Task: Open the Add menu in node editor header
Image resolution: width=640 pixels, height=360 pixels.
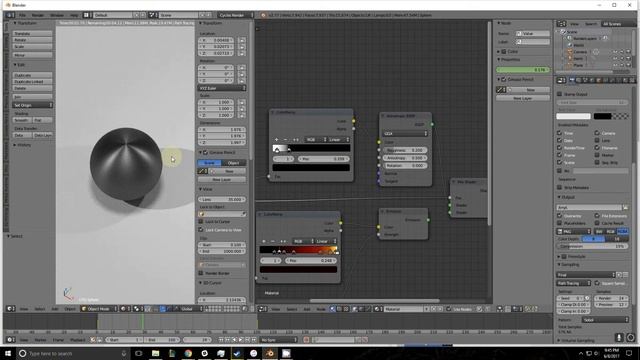Action: [307, 309]
